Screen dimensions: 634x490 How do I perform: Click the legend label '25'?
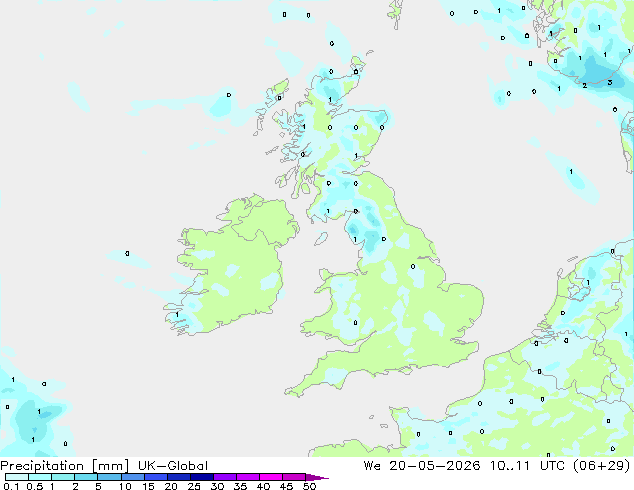[194, 486]
